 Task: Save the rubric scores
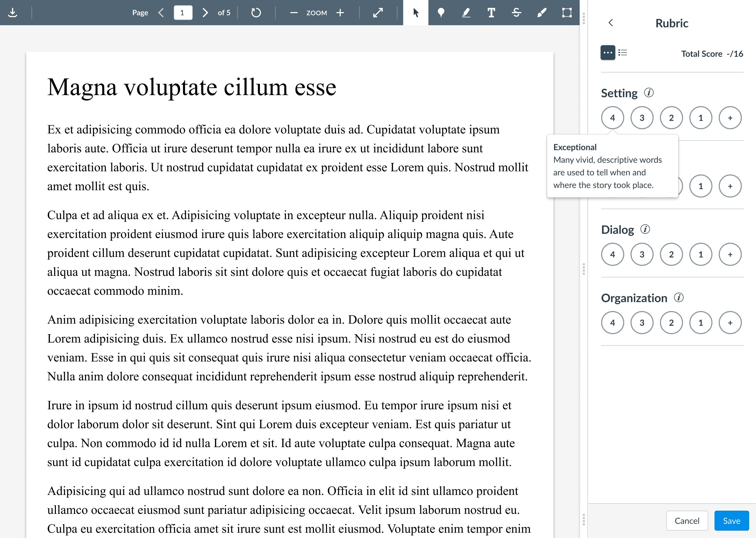[732, 521]
